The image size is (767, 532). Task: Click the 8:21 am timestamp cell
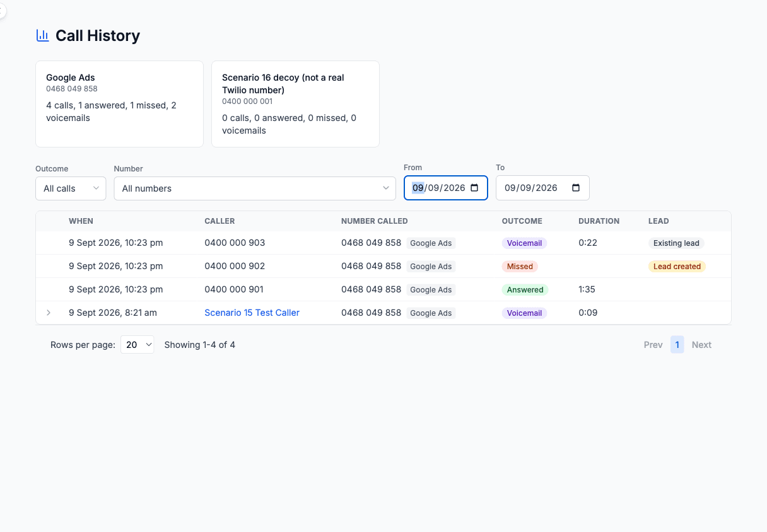pos(113,313)
